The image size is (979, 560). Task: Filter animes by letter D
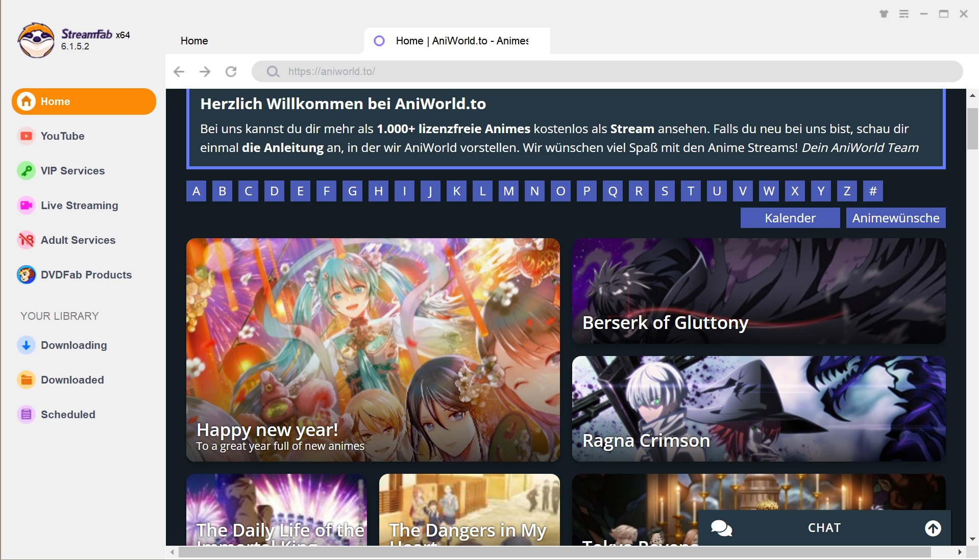(x=275, y=191)
